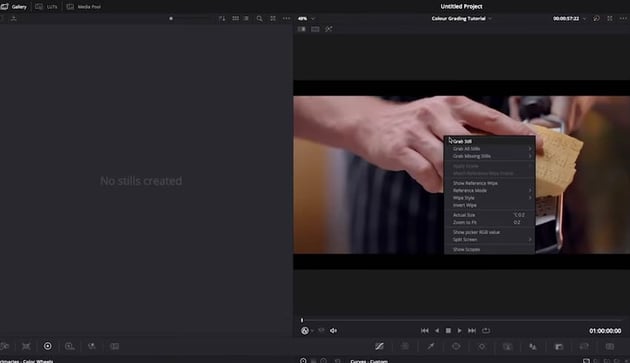The image size is (630, 363).
Task: Click the qualifier picker mode icon
Action: (x=305, y=330)
